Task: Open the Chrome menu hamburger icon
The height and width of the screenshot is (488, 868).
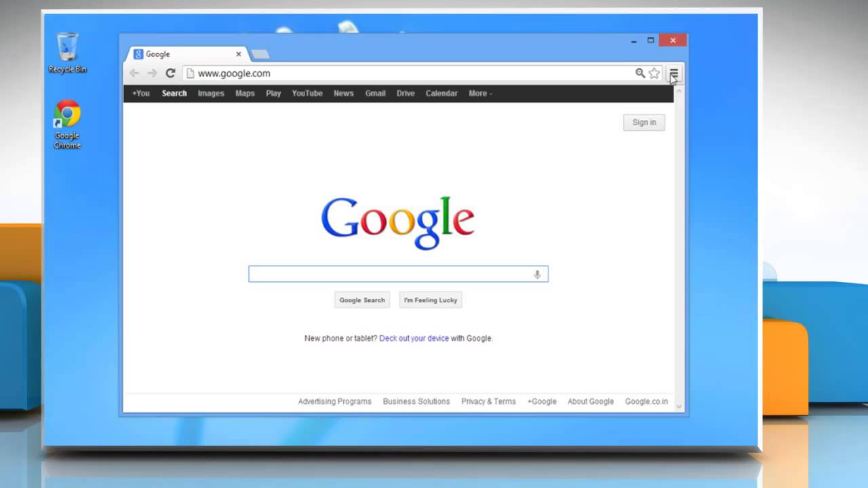Action: (x=673, y=73)
